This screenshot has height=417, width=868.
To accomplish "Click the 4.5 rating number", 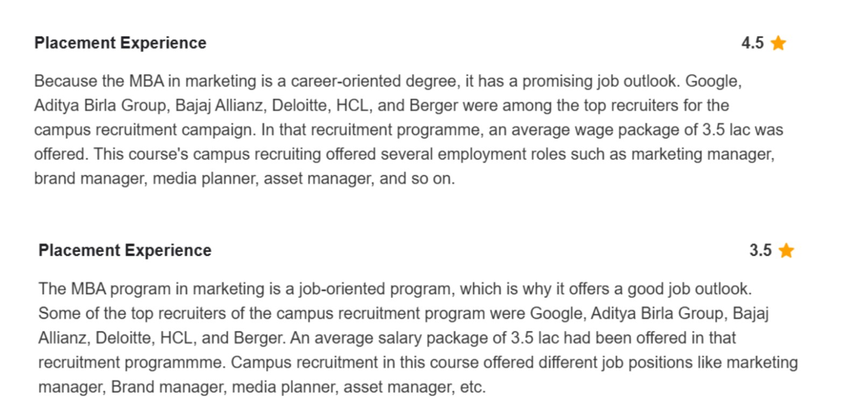I will point(752,43).
